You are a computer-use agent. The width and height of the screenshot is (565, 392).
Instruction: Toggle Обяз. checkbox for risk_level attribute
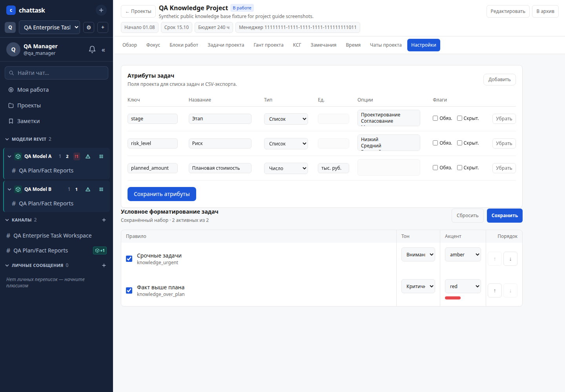pyautogui.click(x=435, y=143)
